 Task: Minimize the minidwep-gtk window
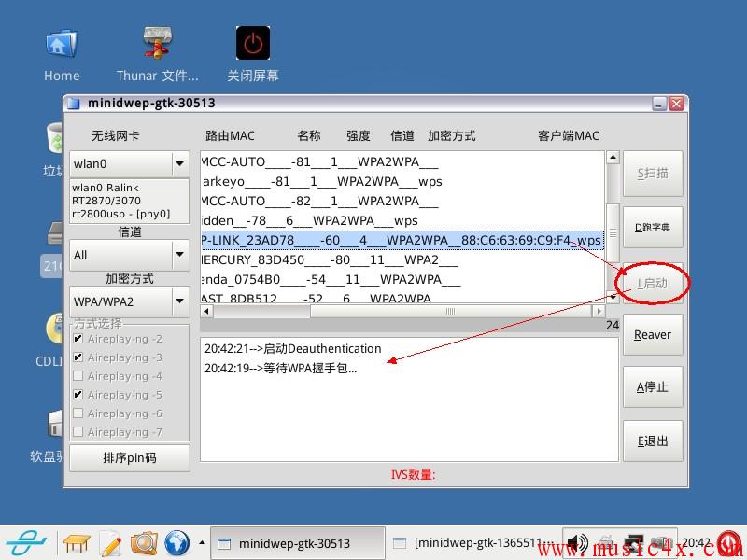(659, 104)
